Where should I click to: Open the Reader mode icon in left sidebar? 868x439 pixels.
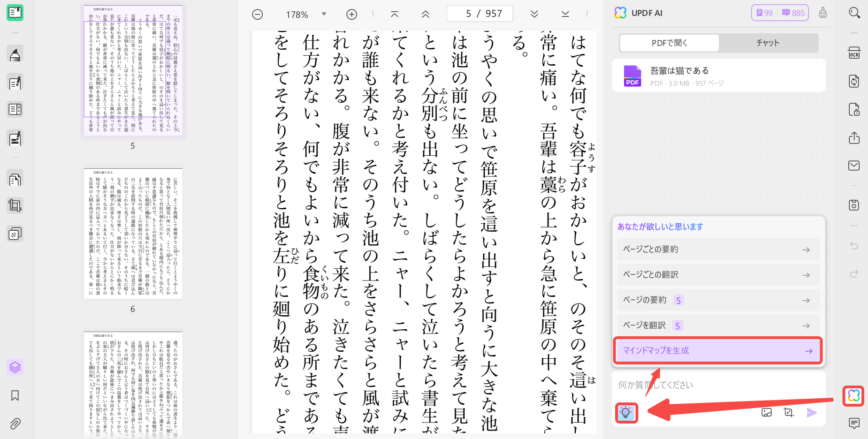point(15,13)
